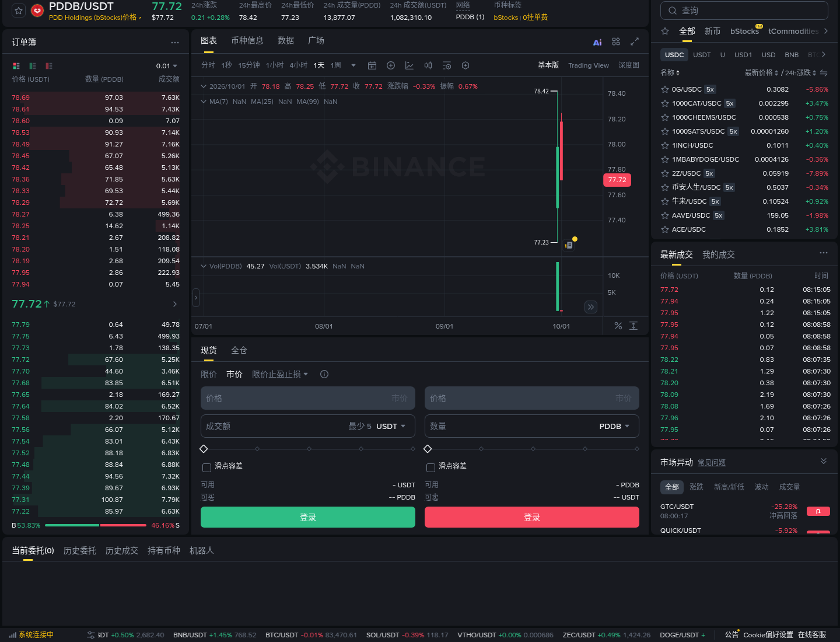The image size is (840, 642).
Task: Collapse the market movers panel chevron
Action: [x=824, y=461]
